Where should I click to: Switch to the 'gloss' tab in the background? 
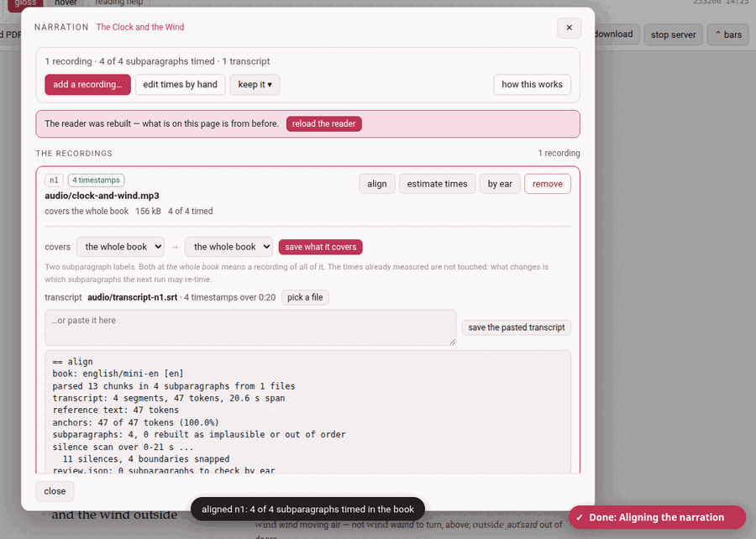(25, 3)
